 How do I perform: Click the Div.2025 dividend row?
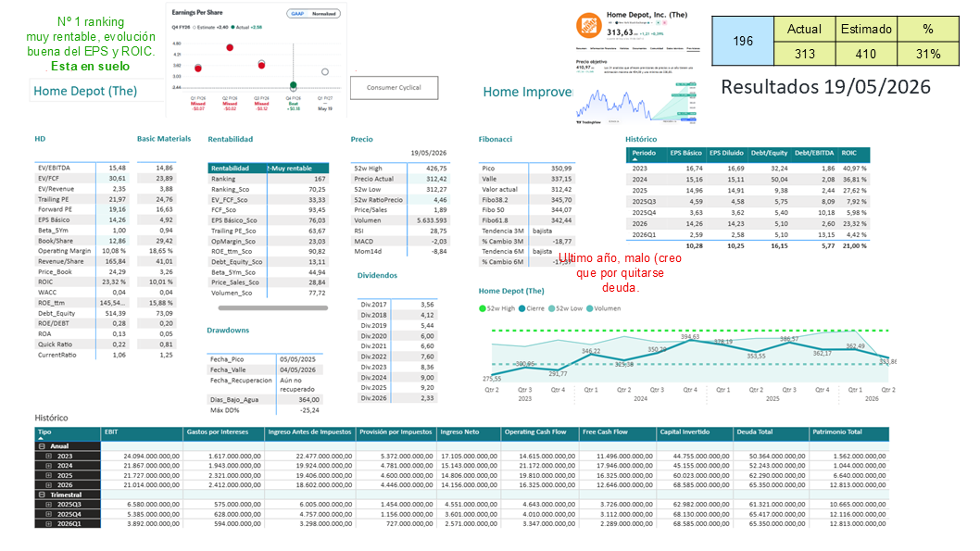(396, 388)
